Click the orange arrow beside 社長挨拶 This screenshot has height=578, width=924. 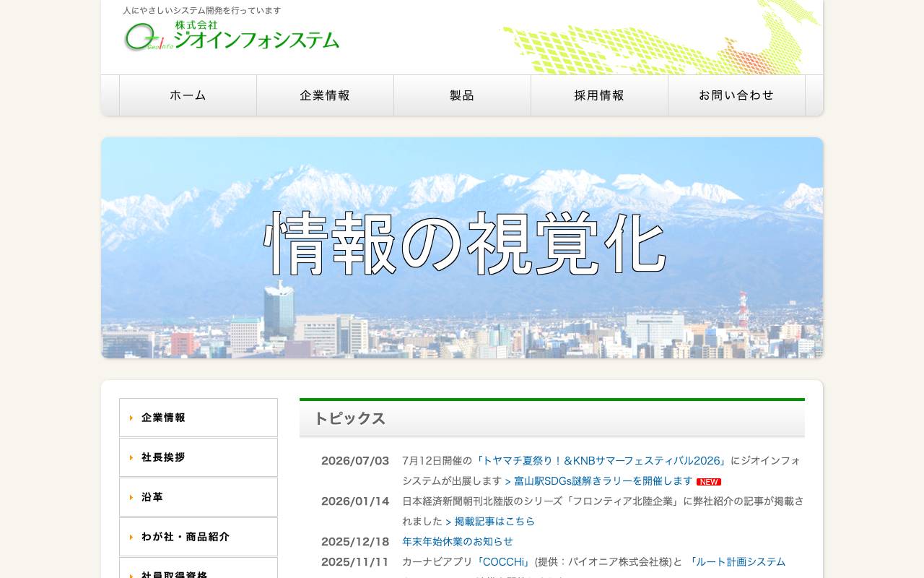[x=131, y=457]
